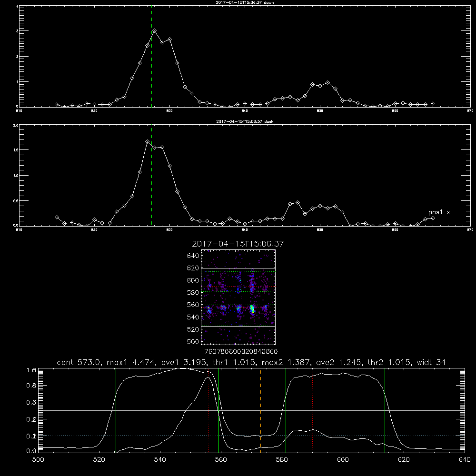This screenshot has width=476, height=476.
Task: Click the 'cent 573.0' value in the bottom title
Action: tap(79, 362)
